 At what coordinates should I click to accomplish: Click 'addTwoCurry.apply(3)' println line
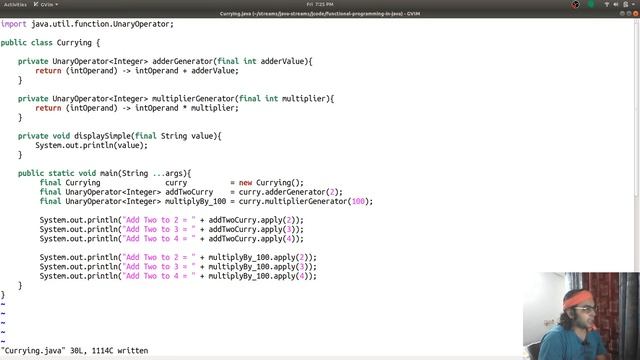171,229
